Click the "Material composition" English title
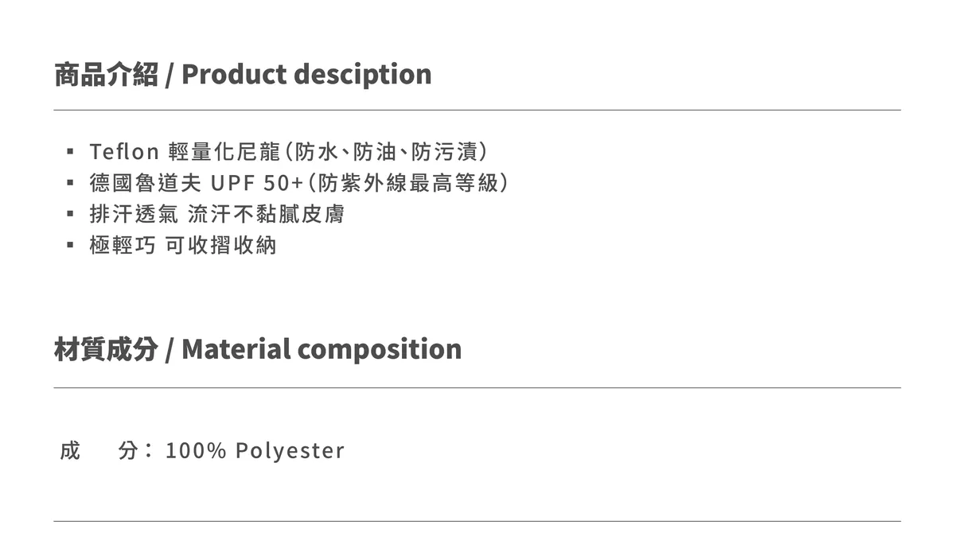 tap(322, 349)
